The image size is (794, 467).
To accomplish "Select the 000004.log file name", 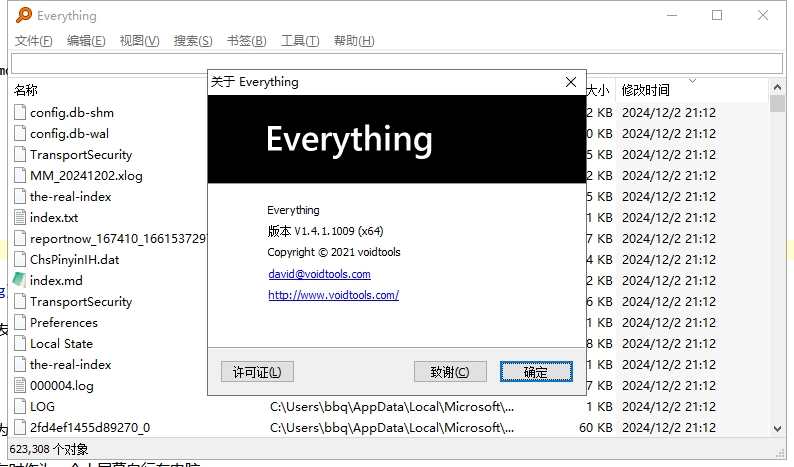I will pos(62,386).
